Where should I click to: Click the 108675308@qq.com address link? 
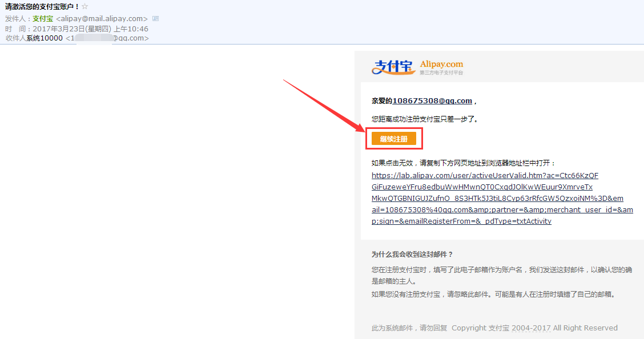tap(432, 101)
